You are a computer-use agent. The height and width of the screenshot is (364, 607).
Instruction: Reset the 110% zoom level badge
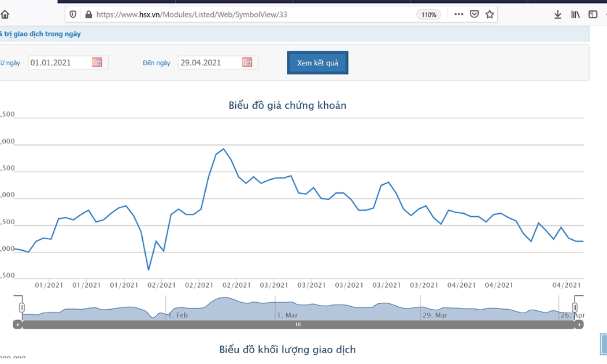(x=428, y=14)
